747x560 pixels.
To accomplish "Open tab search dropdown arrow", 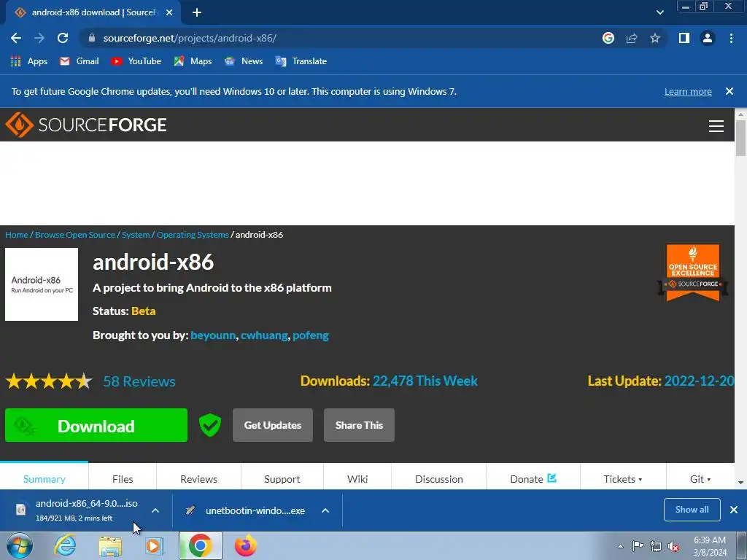I will point(659,13).
